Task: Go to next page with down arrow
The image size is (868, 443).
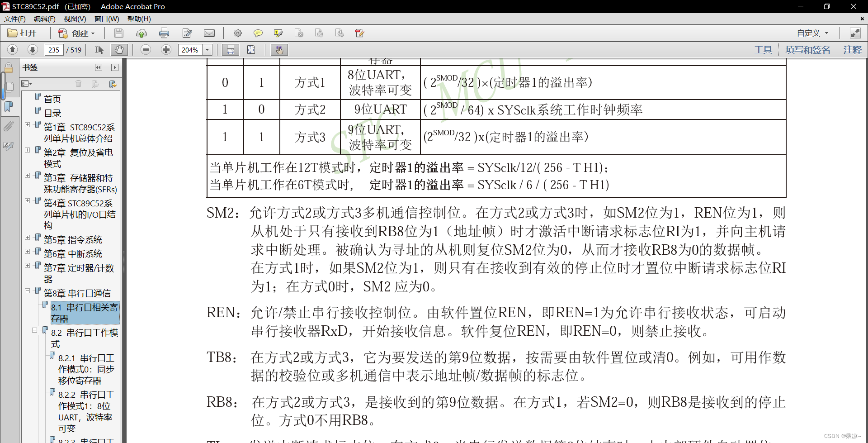Action: (33, 50)
